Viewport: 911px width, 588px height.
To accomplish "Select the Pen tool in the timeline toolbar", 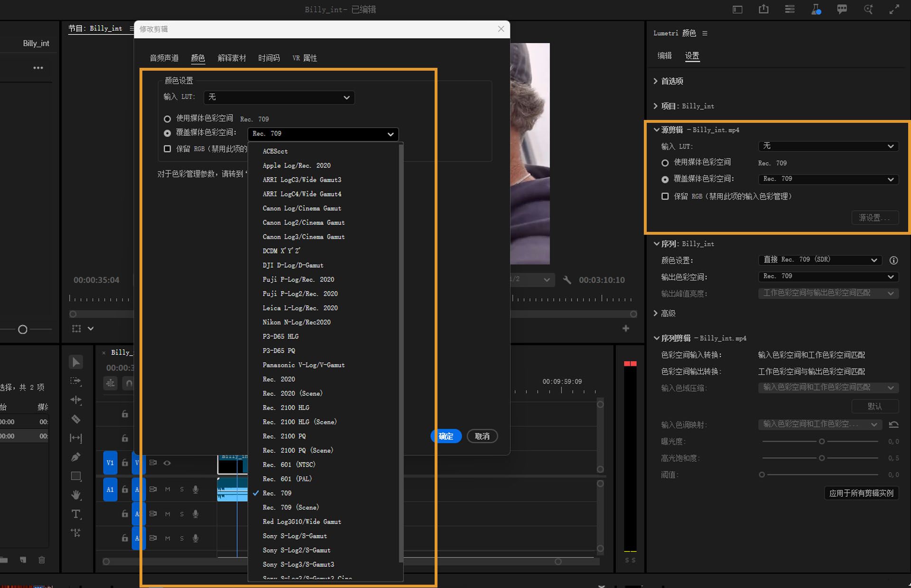I will point(76,457).
